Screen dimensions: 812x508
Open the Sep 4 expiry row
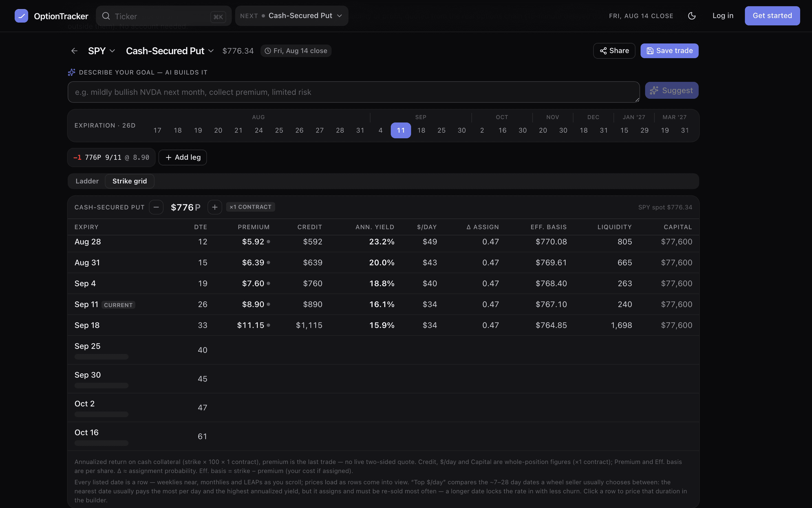coord(383,283)
